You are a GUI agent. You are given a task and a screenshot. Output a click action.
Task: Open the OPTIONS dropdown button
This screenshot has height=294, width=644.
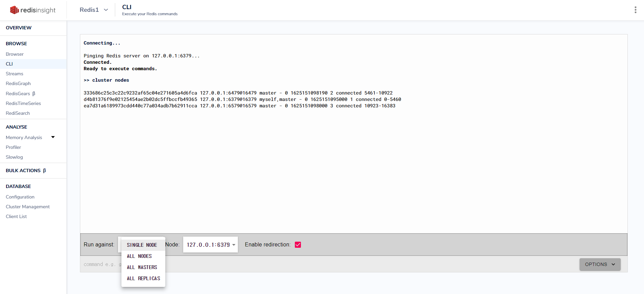(600, 264)
